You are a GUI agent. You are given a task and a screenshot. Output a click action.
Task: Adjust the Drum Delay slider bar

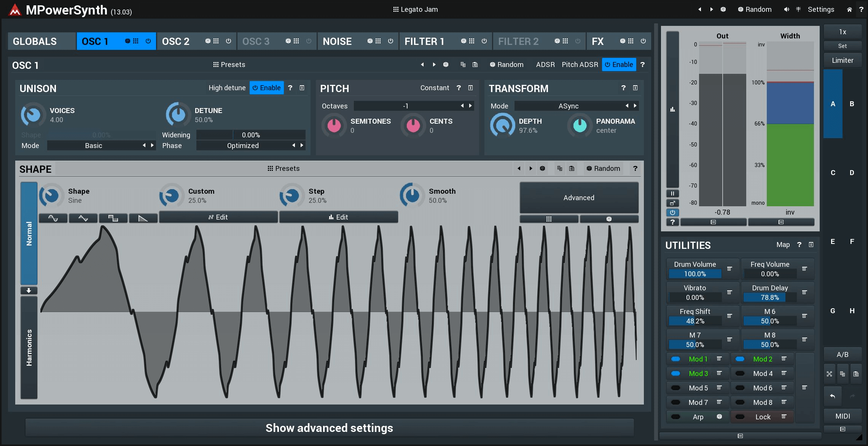[769, 298]
